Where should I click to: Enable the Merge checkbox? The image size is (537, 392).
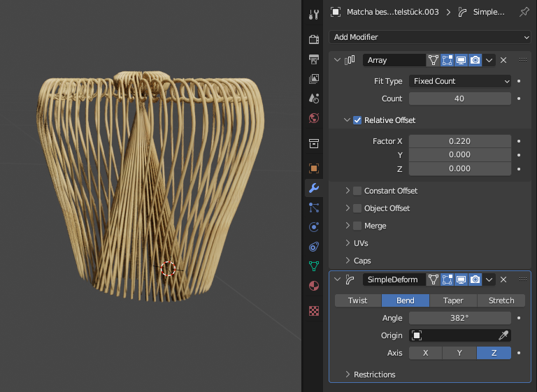pyautogui.click(x=357, y=226)
